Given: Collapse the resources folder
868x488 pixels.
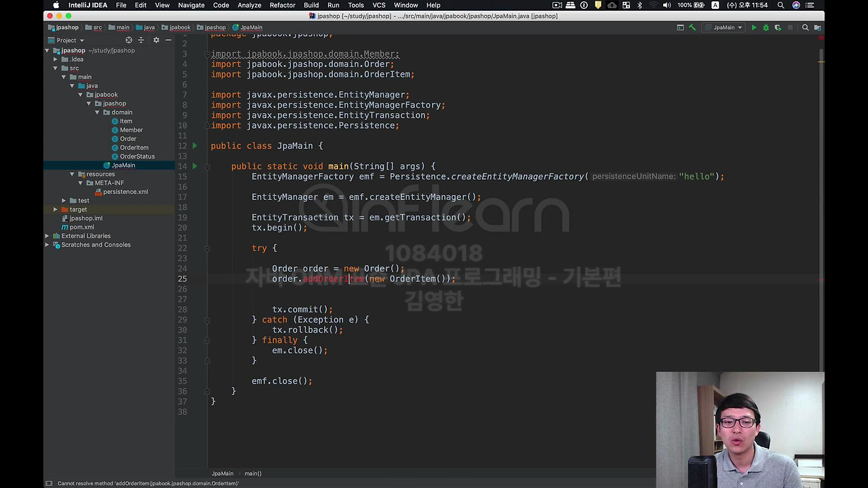Looking at the screenshot, I should coord(72,174).
